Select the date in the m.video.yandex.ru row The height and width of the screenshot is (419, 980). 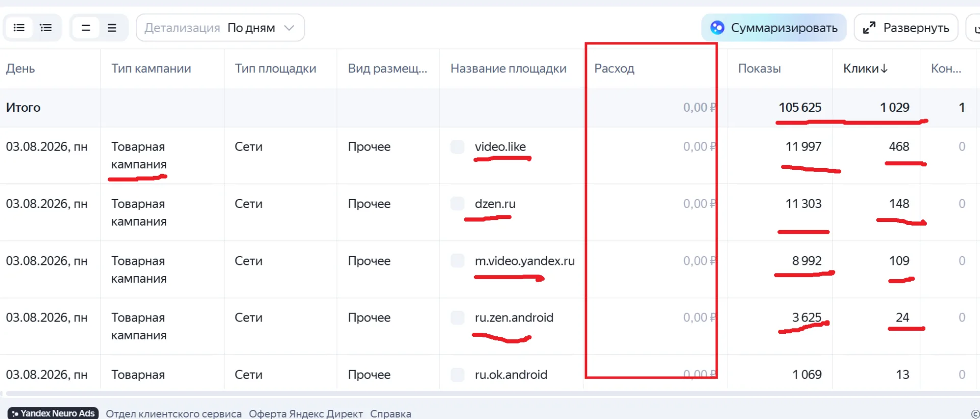pos(47,261)
